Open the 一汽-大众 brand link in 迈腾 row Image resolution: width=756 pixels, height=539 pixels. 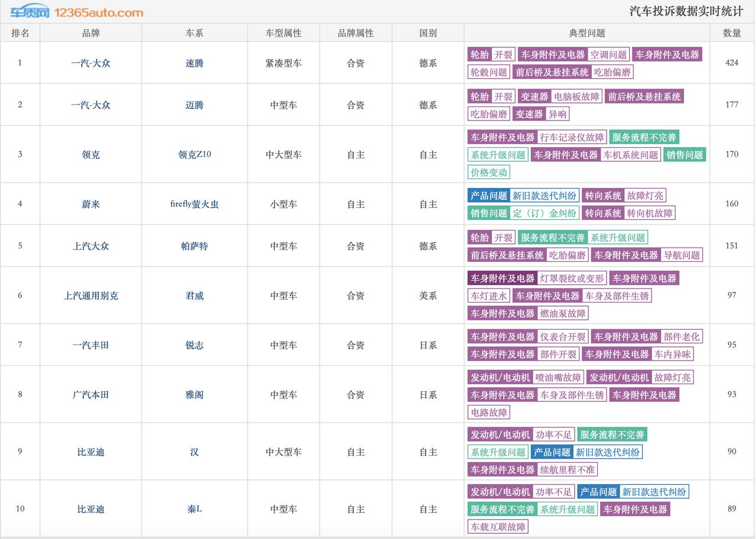[x=91, y=105]
